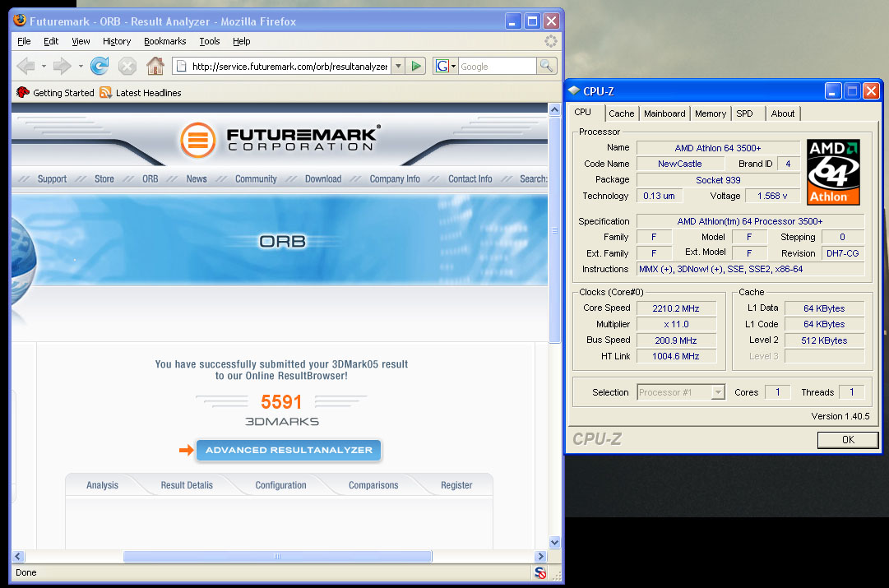889x588 pixels.
Task: Click the Google search engine icon
Action: coord(442,67)
